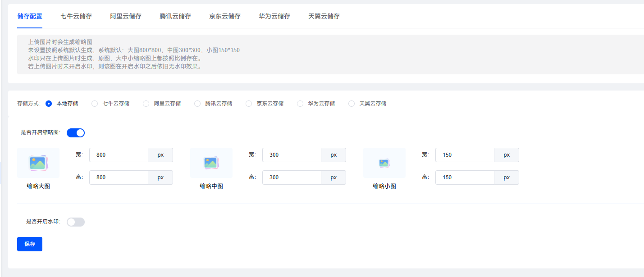644x277 pixels.
Task: Choose 七牛云存储 as storage method
Action: click(x=95, y=104)
